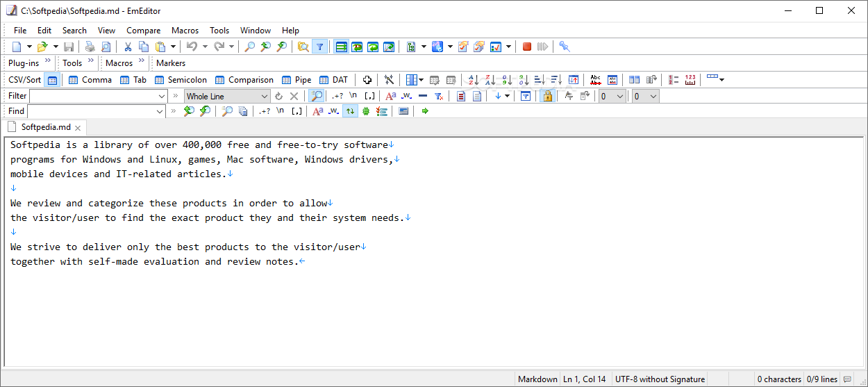Screen dimensions: 868x387
Task: Click the Tab separated button
Action: coord(133,80)
